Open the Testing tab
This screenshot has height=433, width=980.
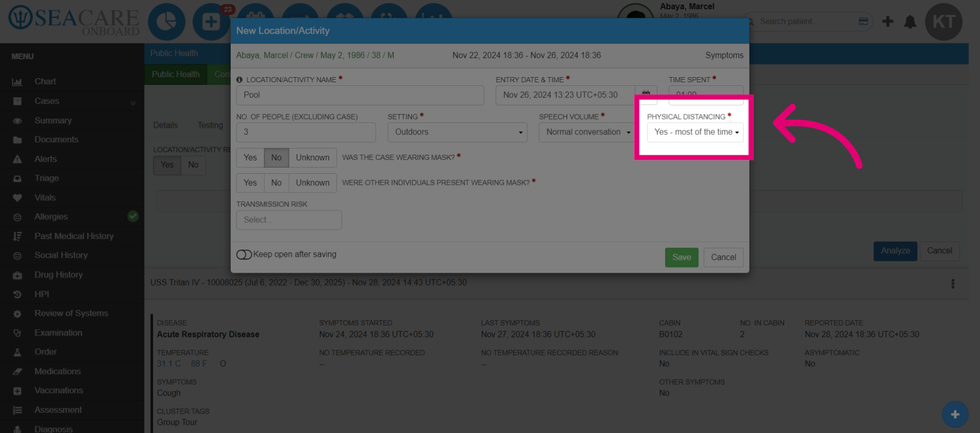[x=210, y=126]
